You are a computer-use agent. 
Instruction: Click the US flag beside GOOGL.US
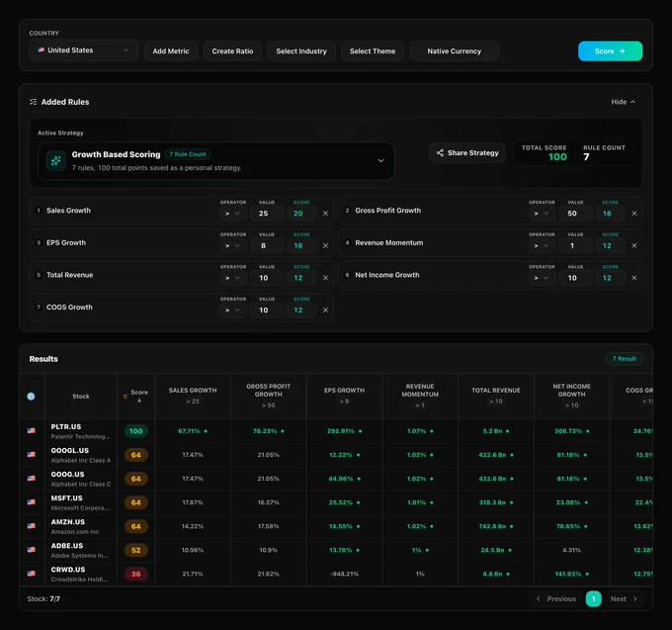(x=31, y=454)
